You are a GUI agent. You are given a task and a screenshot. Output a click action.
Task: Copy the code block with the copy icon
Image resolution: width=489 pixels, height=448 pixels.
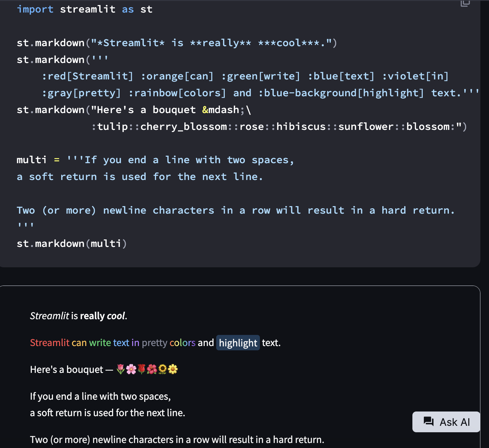[465, 3]
